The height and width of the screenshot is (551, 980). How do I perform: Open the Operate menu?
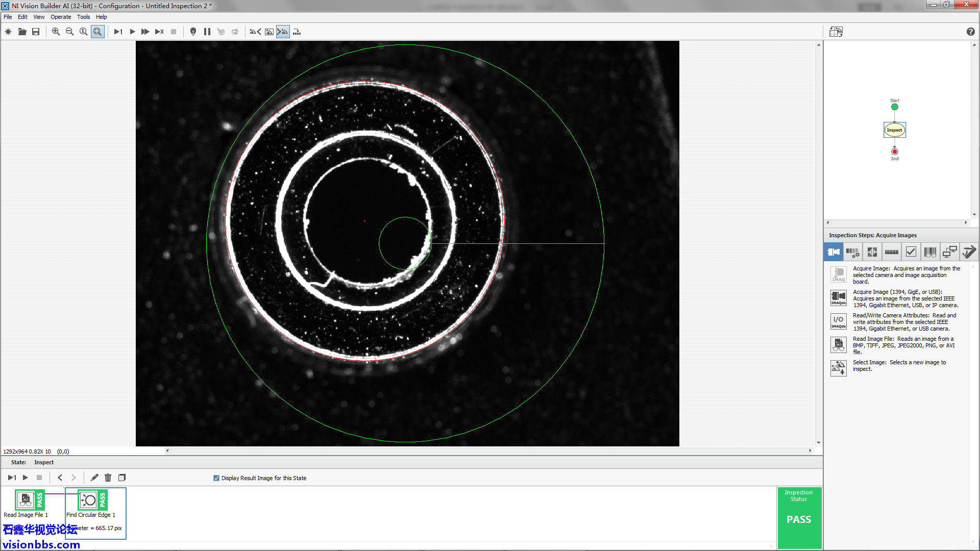coord(61,17)
